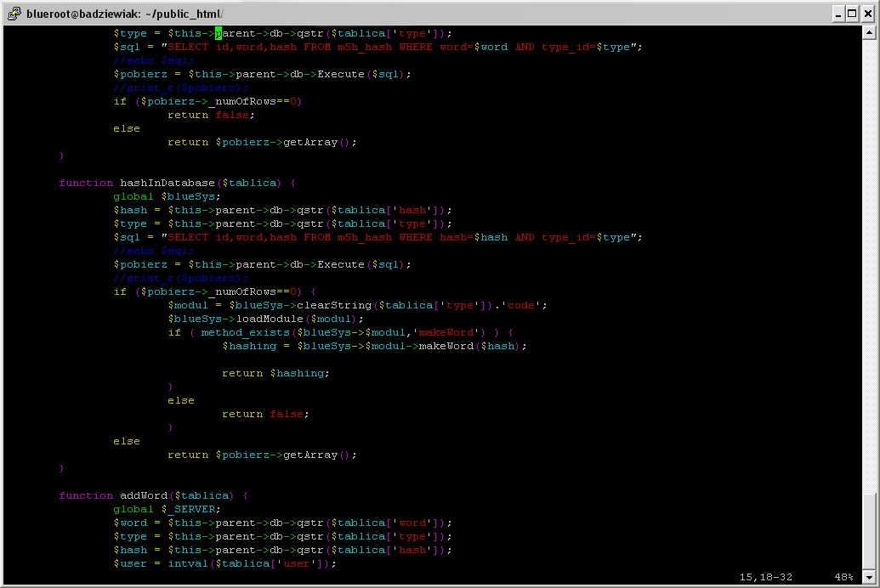Screen dimensions: 880x588
Task: Click the 'code' string literal
Action: pyautogui.click(x=521, y=305)
